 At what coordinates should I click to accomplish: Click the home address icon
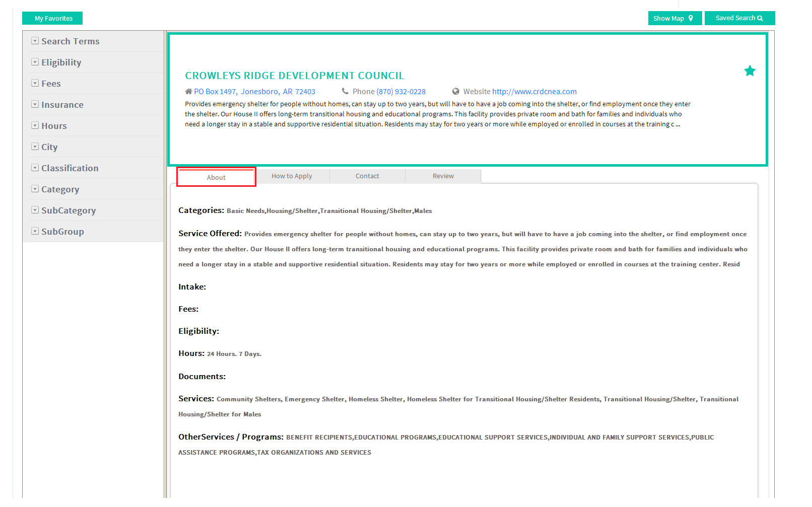click(x=188, y=92)
